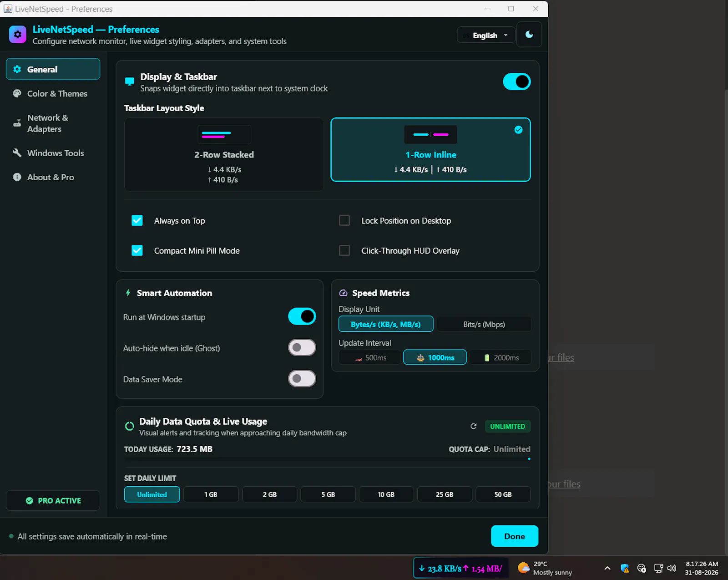The width and height of the screenshot is (728, 580).
Task: Go to Color & Themes section
Action: pos(53,93)
